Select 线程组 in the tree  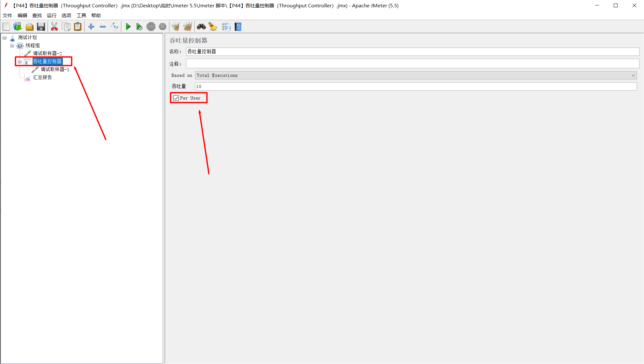tap(33, 46)
